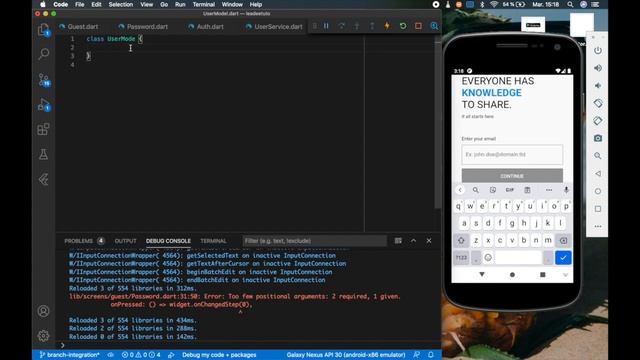
Task: Open the Extensions view
Action: click(x=43, y=129)
